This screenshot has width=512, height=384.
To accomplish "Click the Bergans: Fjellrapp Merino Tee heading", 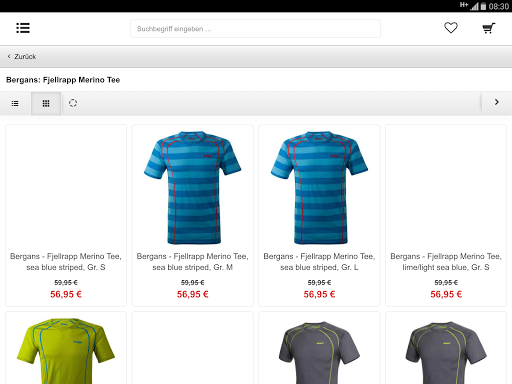I will click(63, 80).
